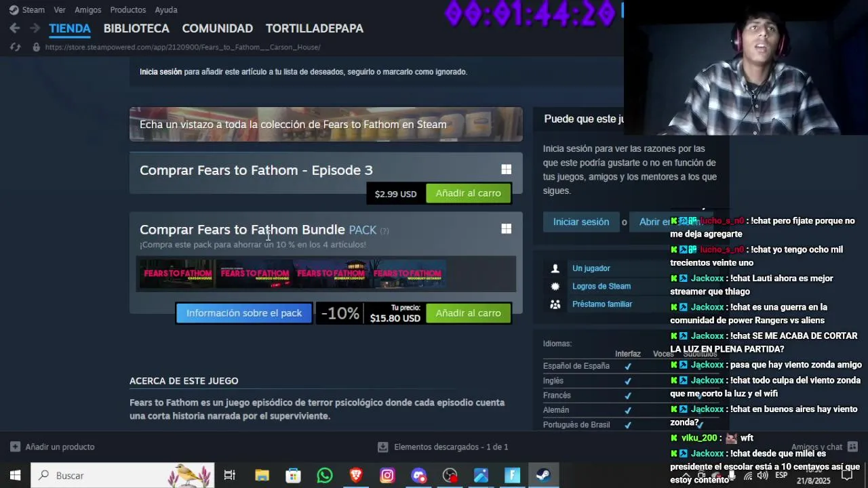The image size is (868, 488).
Task: Click the single-player person icon
Action: tap(555, 268)
